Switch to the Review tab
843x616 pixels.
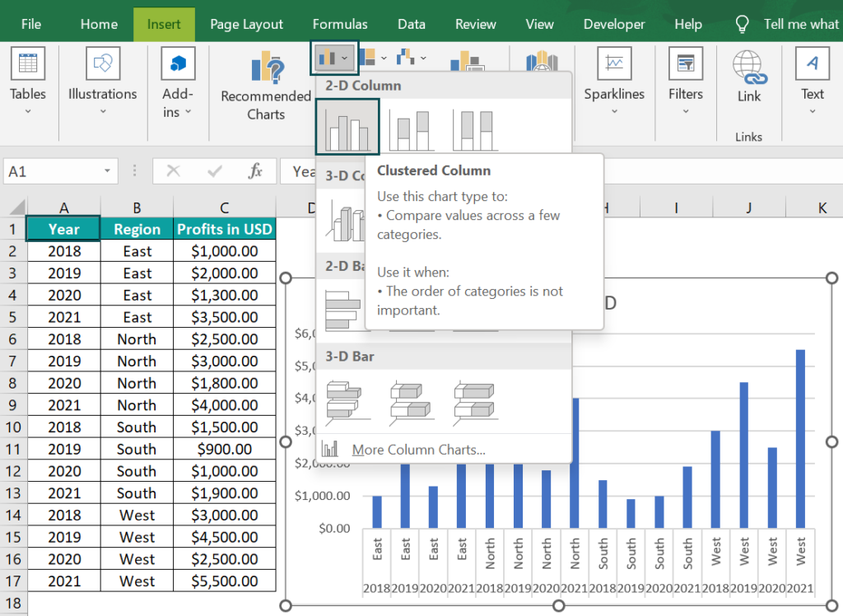coord(475,24)
